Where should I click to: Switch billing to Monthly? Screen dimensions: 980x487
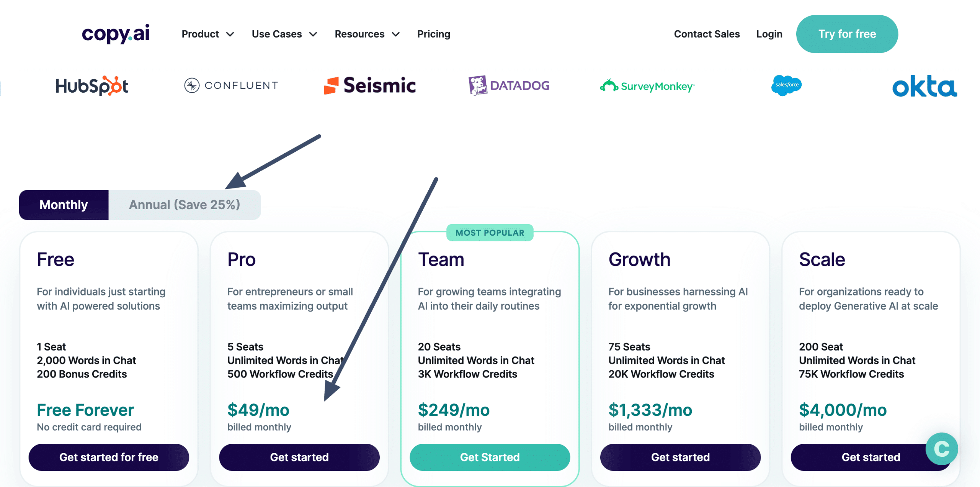click(64, 205)
